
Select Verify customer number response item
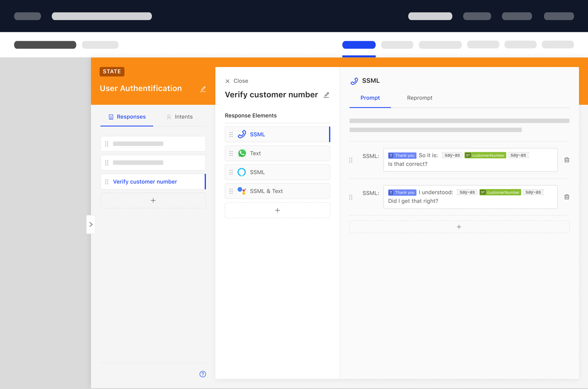coord(153,181)
